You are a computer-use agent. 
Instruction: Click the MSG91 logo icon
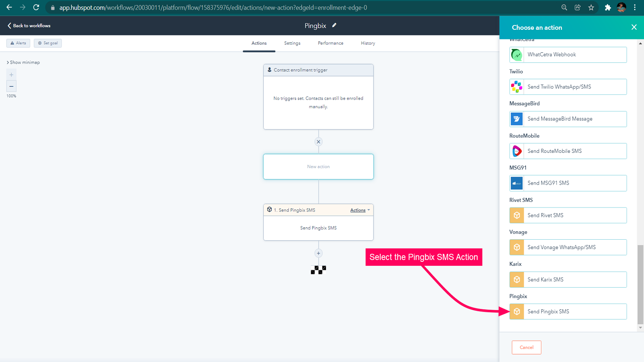tap(516, 183)
